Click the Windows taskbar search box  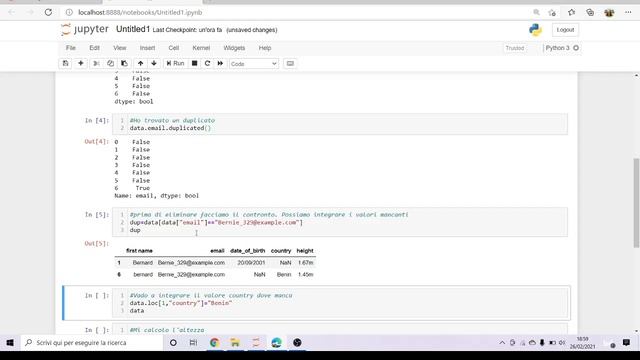coord(91,343)
